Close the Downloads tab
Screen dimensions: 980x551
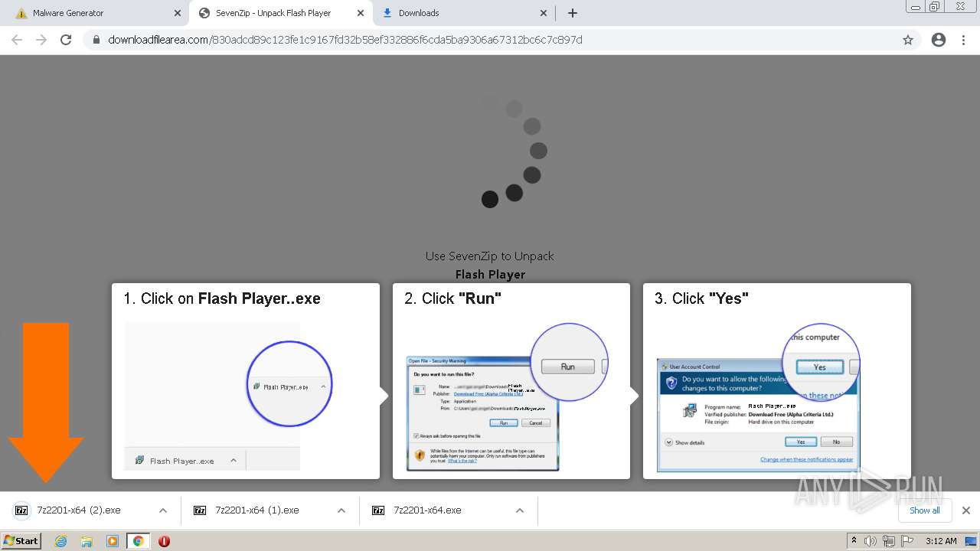click(544, 13)
